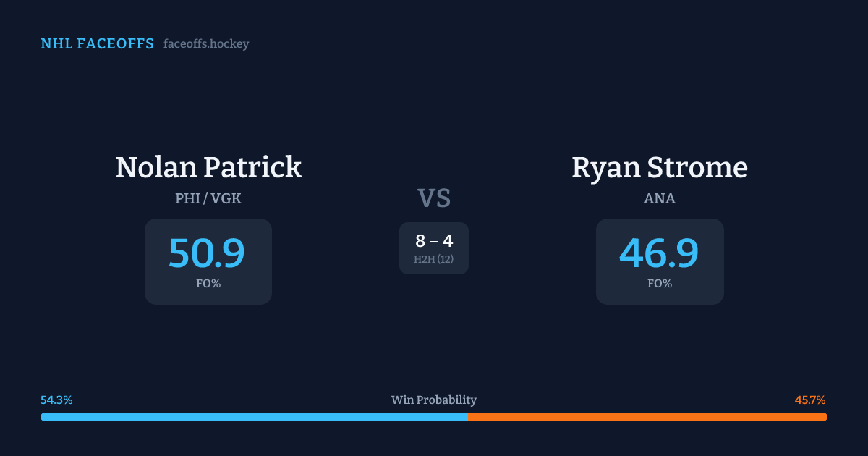
Task: Click the 45.7% win probability value
Action: [810, 400]
